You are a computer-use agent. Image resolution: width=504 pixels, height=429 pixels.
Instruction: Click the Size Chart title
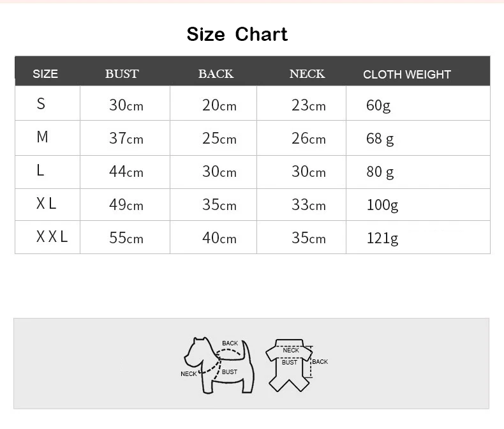point(237,34)
